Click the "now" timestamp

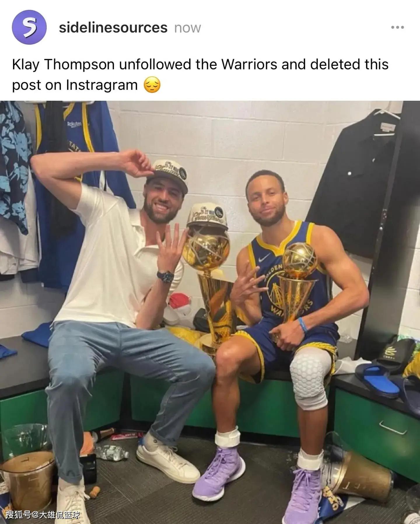click(x=188, y=28)
